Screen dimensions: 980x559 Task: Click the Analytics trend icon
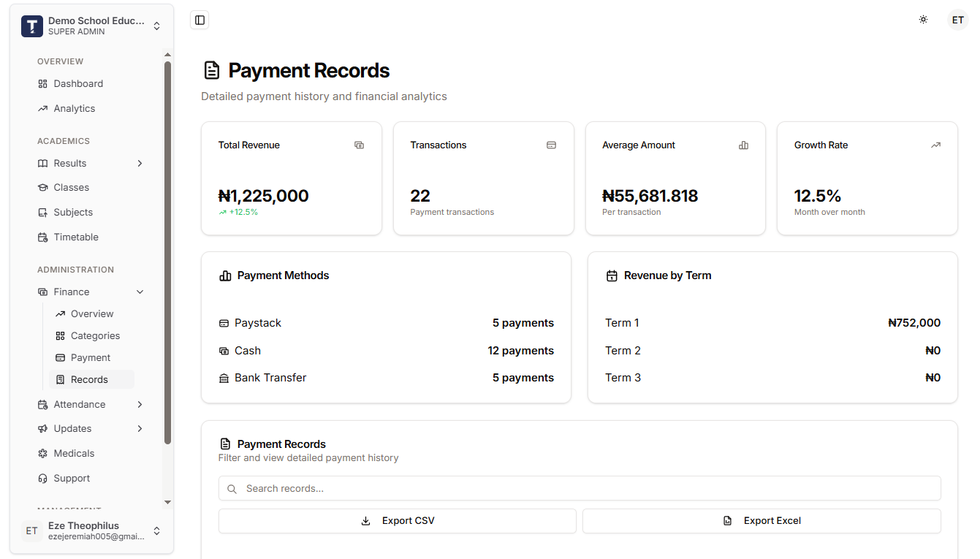click(x=43, y=108)
